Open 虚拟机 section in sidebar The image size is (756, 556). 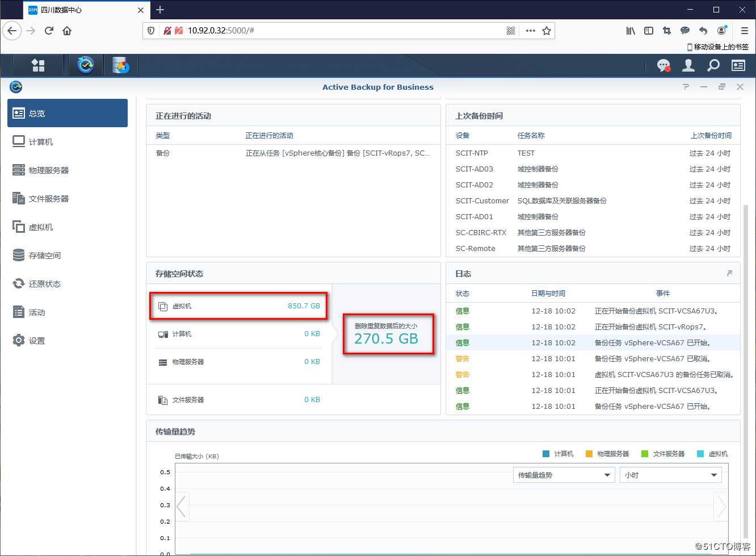[x=68, y=227]
